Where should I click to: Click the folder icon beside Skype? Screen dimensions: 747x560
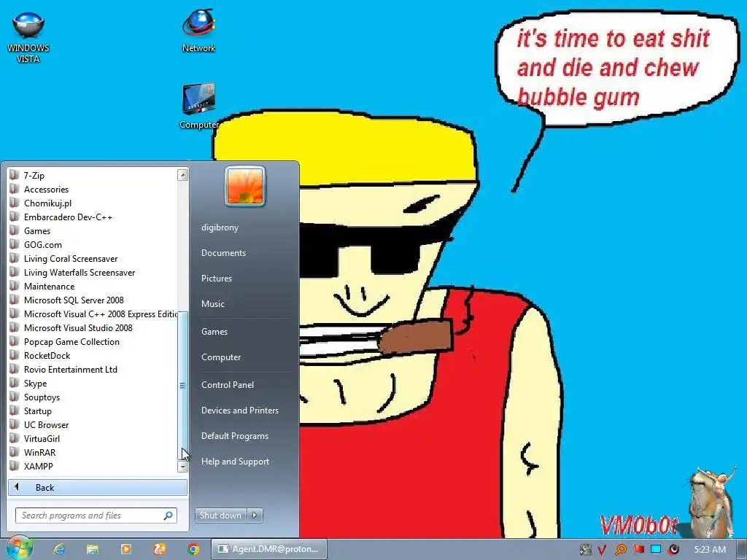(15, 384)
